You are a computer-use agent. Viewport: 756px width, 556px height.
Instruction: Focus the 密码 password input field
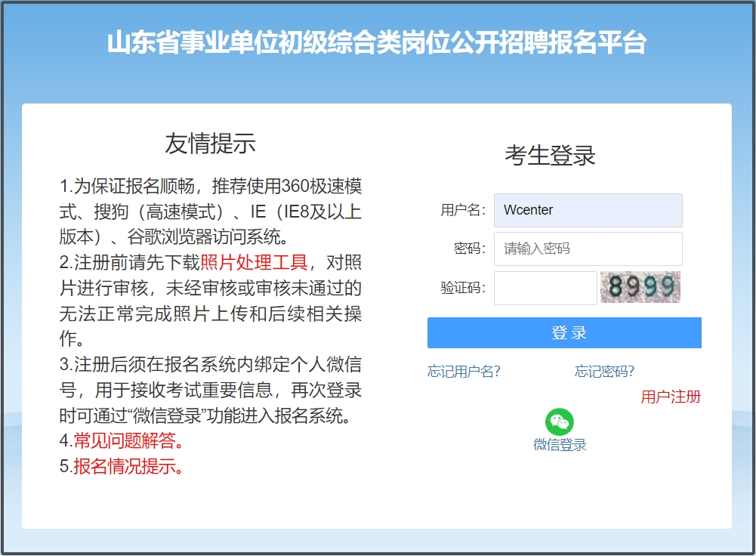coord(588,249)
